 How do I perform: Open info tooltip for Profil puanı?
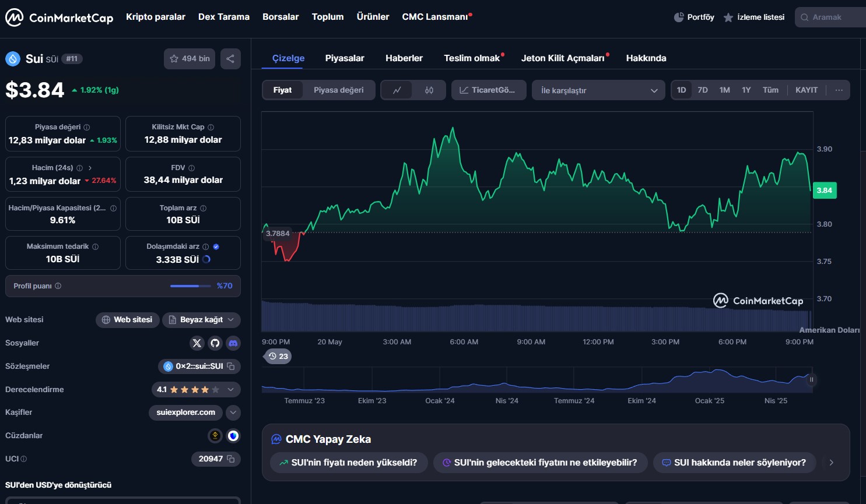58,286
